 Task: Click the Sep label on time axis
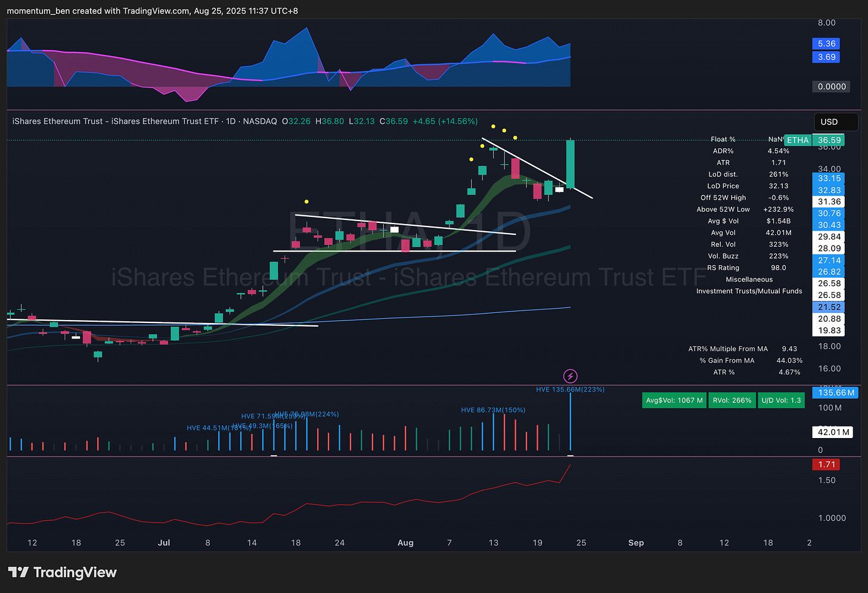pyautogui.click(x=636, y=543)
